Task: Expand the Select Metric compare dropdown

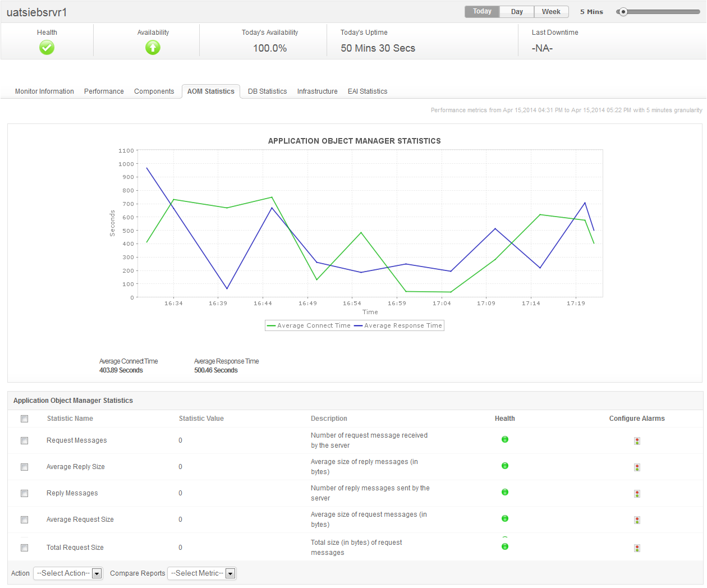Action: 202,573
